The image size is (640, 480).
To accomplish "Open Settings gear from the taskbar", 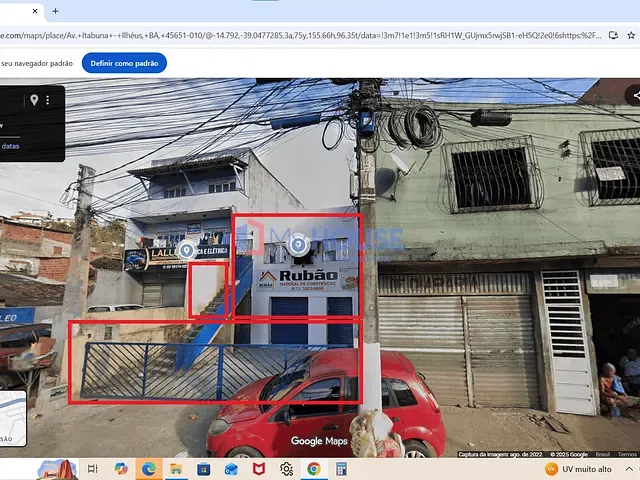I will point(286,469).
